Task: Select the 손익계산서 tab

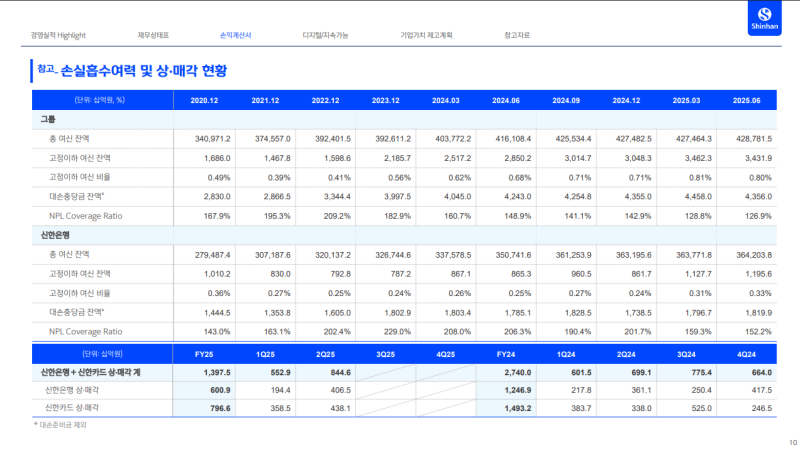Action: [235, 35]
